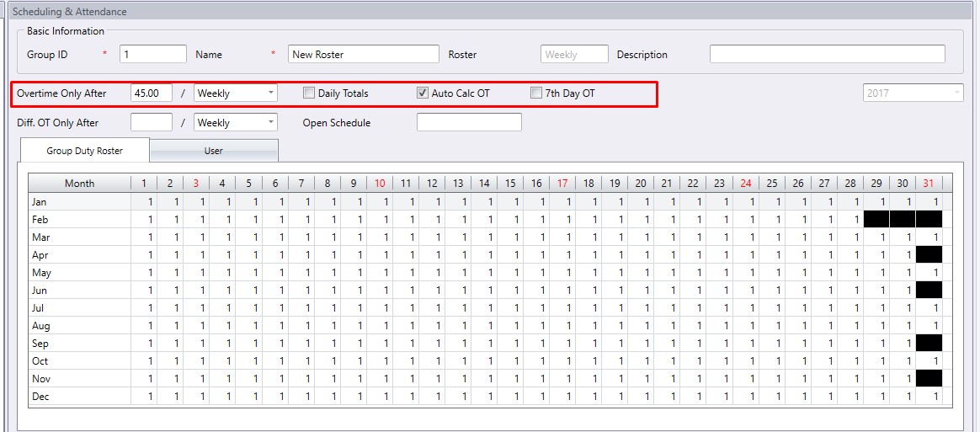Click the Description input field
This screenshot has height=432, width=980.
828,55
